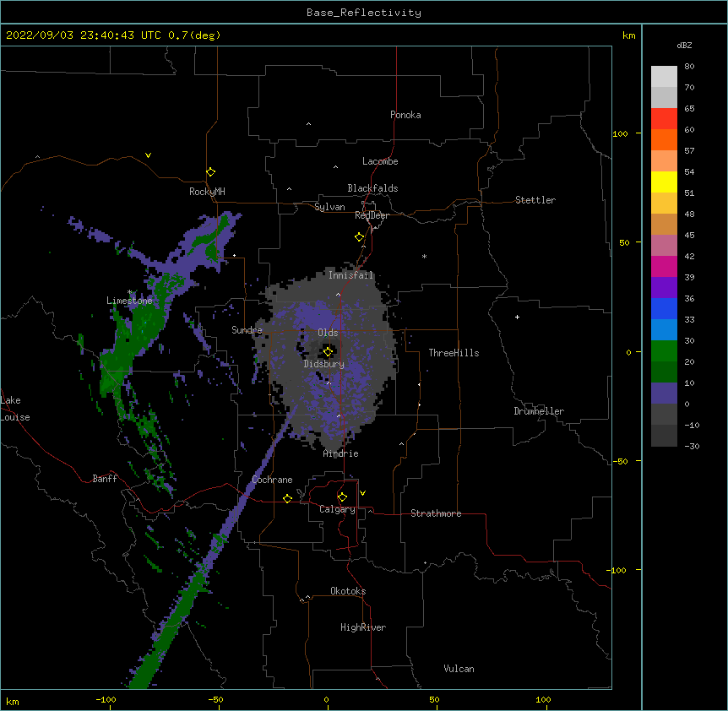Click the Lake Louise label

click(15, 409)
